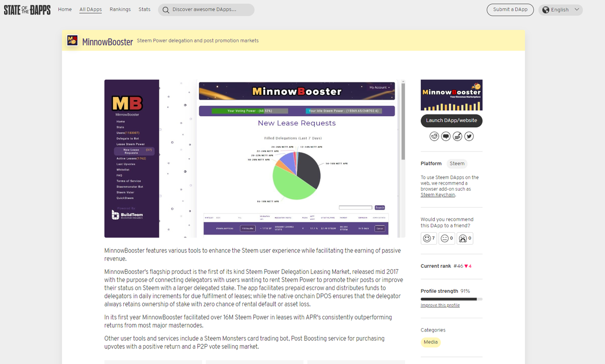Select the Steem platform tag
Screen dimensions: 605x364
pyautogui.click(x=457, y=164)
